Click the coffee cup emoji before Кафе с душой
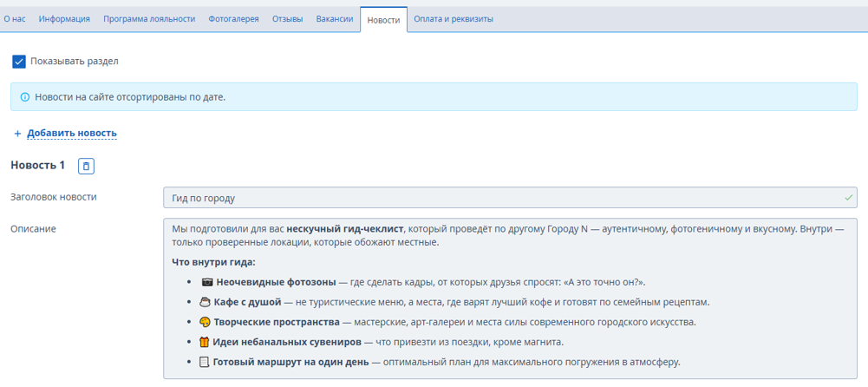868x387 pixels. pos(205,302)
